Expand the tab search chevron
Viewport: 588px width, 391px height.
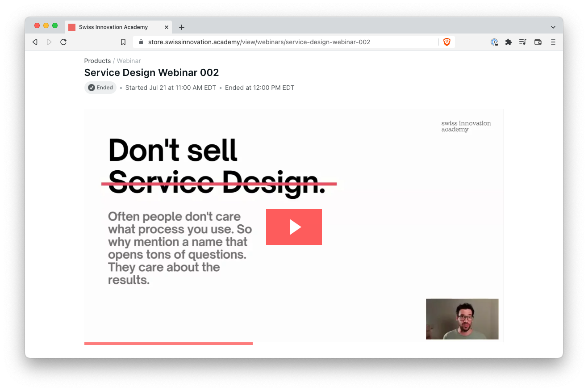pyautogui.click(x=553, y=27)
